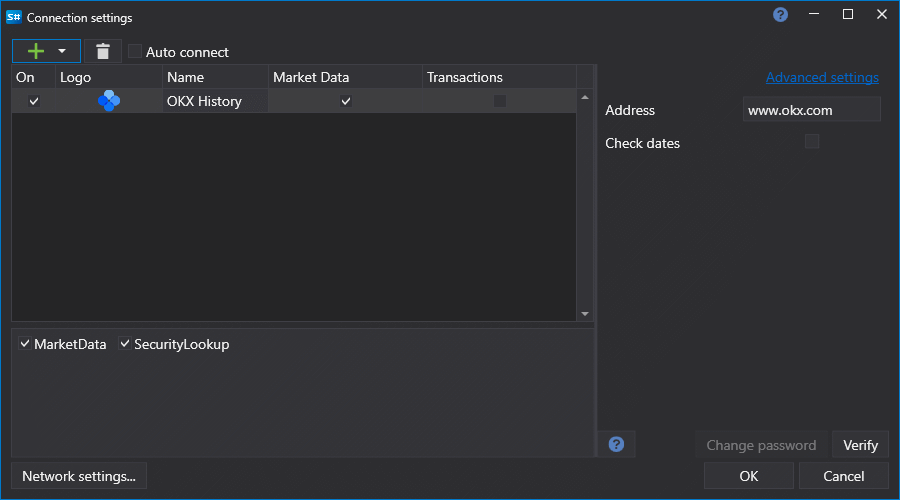Click the title bar help question icon
The height and width of the screenshot is (500, 900).
coord(780,15)
